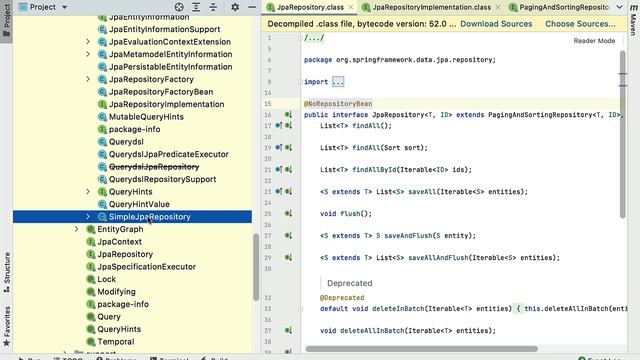Select JpaContext in the tree
Image resolution: width=640 pixels, height=360 pixels.
click(x=119, y=242)
